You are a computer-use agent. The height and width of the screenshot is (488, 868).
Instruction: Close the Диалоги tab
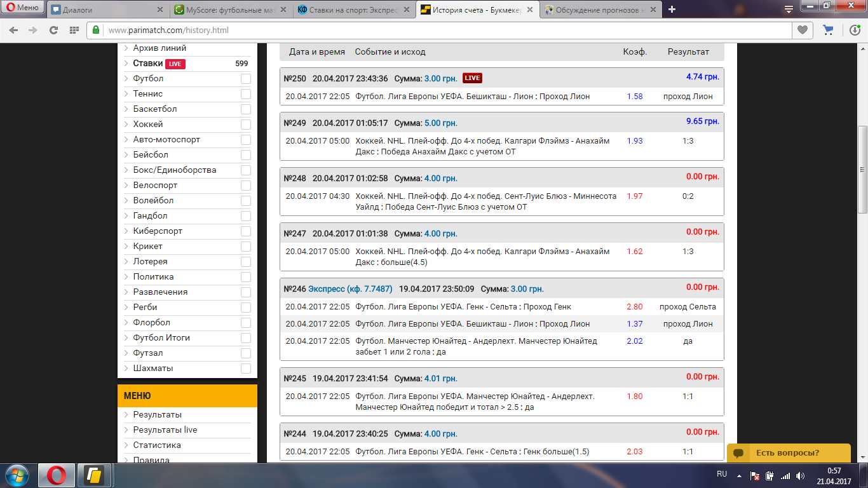tap(161, 10)
